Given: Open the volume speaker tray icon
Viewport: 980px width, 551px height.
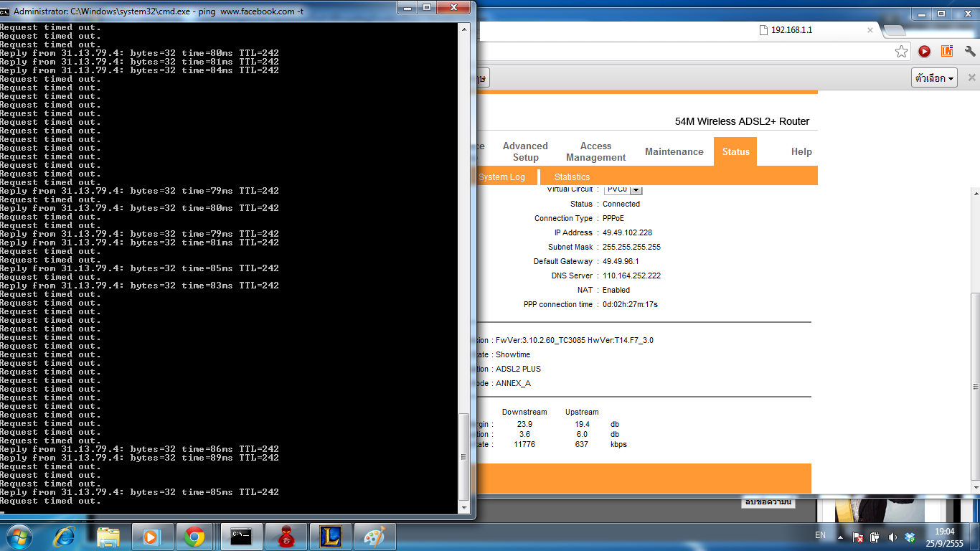Looking at the screenshot, I should [x=892, y=537].
